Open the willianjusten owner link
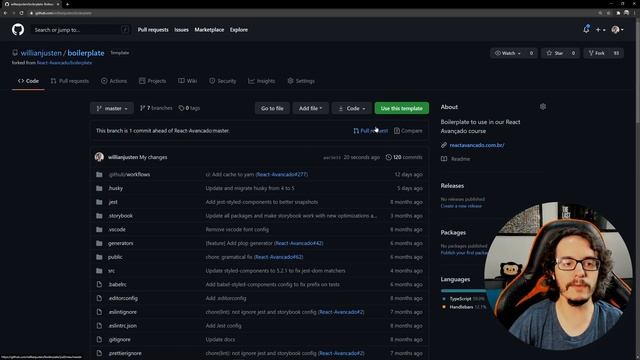 pos(41,53)
